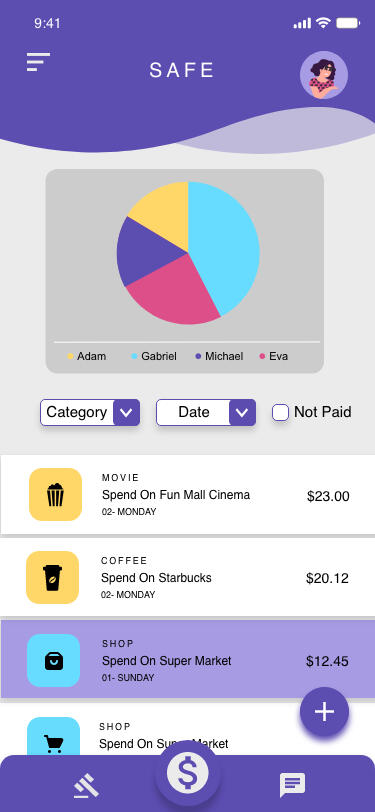Tap the yellow popcorn movie icon
Image resolution: width=375 pixels, height=812 pixels.
pyautogui.click(x=55, y=495)
